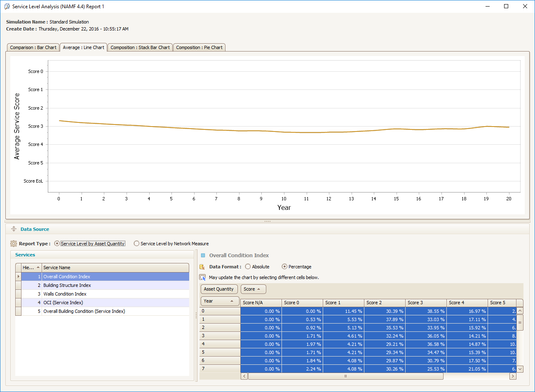This screenshot has height=392, width=535.
Task: Open the Composition : Pie Chart tab
Action: 199,47
